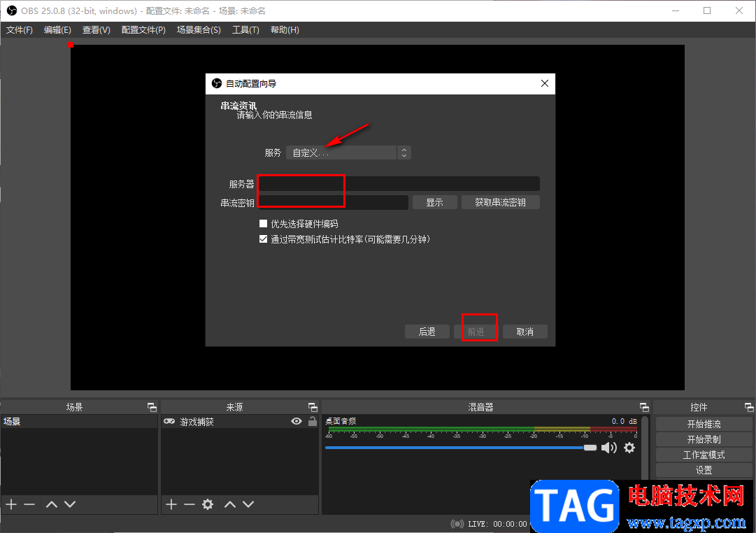Image resolution: width=756 pixels, height=533 pixels.
Task: Add a new scene with the plus icon
Action: point(11,504)
